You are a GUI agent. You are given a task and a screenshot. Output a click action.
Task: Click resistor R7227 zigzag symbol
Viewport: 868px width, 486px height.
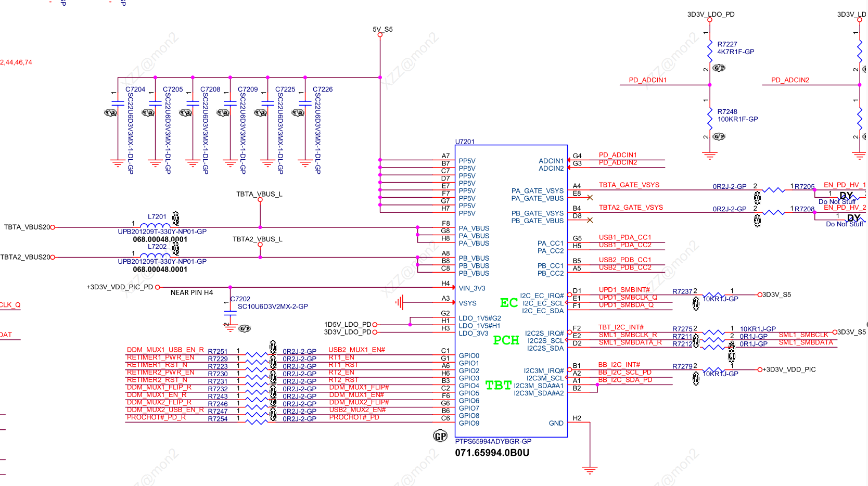tap(710, 51)
